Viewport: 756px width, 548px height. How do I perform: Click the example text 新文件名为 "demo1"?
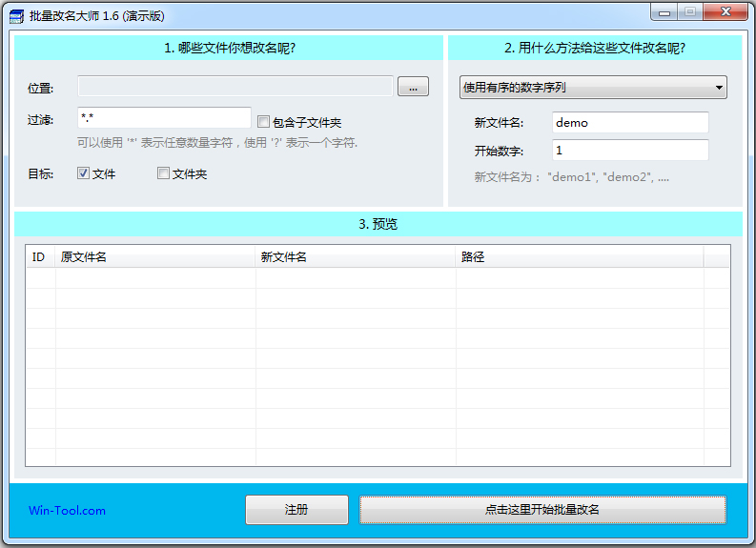tap(571, 177)
